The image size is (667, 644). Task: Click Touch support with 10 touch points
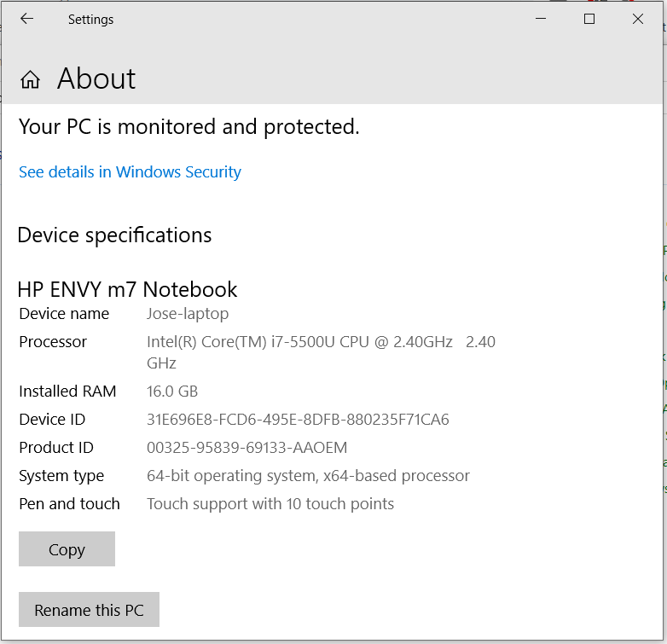tap(270, 503)
